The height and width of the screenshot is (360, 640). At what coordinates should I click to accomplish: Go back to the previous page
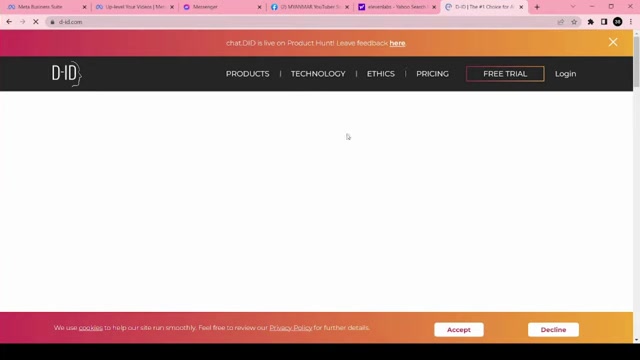(x=9, y=22)
